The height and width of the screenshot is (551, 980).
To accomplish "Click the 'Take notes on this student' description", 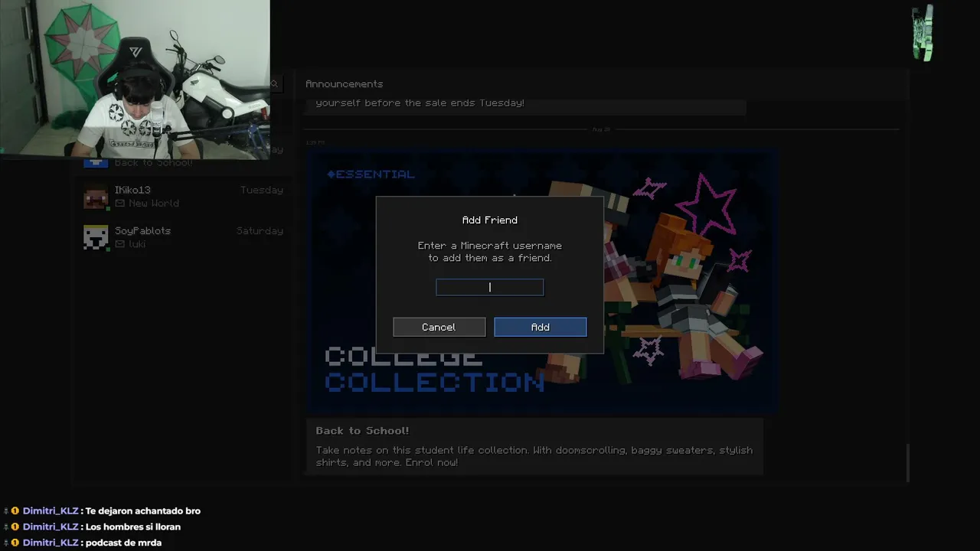I will [534, 456].
